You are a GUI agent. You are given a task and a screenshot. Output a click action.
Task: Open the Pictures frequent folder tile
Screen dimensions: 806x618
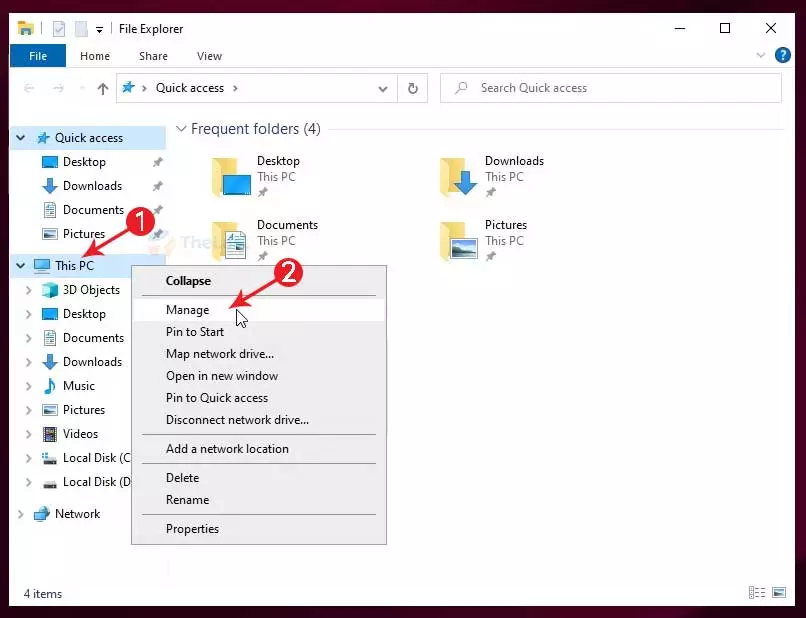(x=483, y=241)
